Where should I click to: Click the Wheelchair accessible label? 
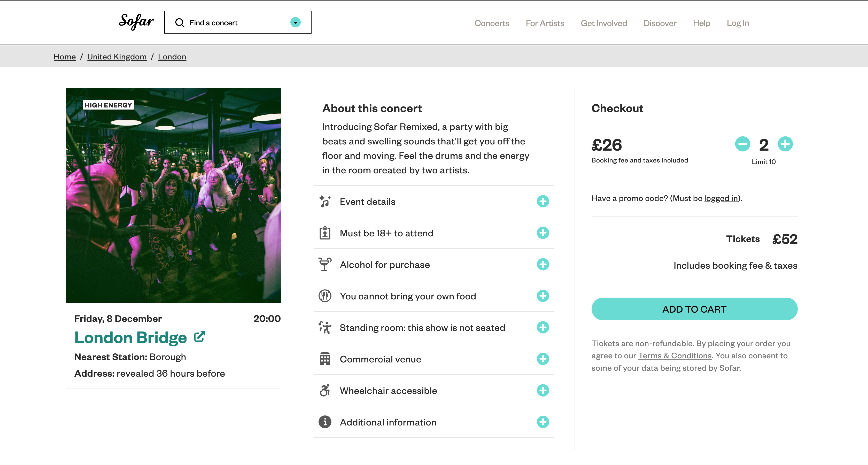pos(388,391)
